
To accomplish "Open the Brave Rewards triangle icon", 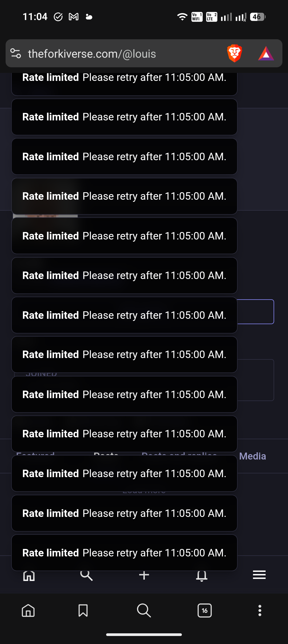I will [266, 54].
